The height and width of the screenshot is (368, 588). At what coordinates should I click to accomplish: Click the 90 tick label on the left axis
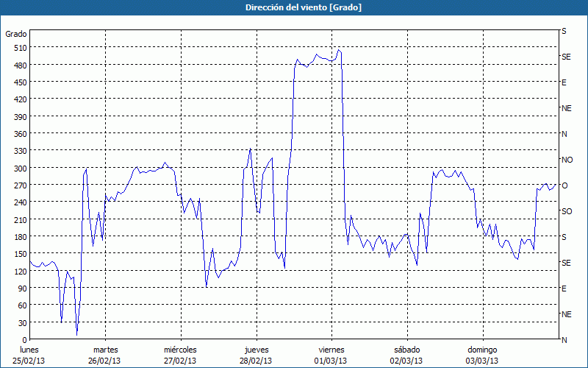21,289
